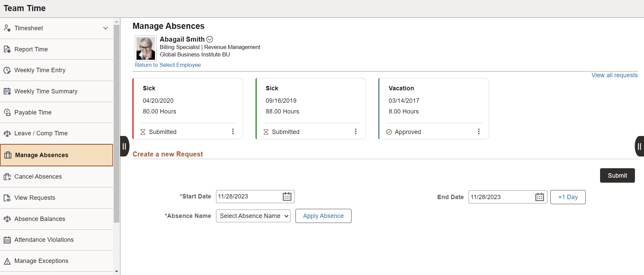
Task: Click the Abagail Smith related actions icon
Action: [x=210, y=39]
